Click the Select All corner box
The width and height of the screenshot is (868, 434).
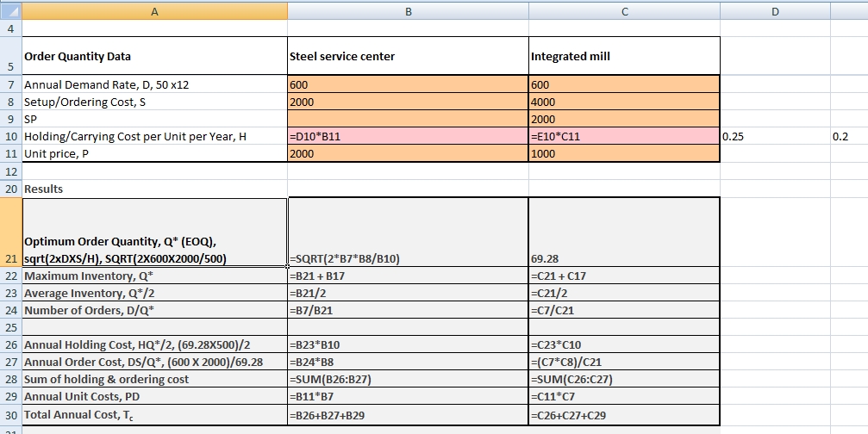(10, 10)
